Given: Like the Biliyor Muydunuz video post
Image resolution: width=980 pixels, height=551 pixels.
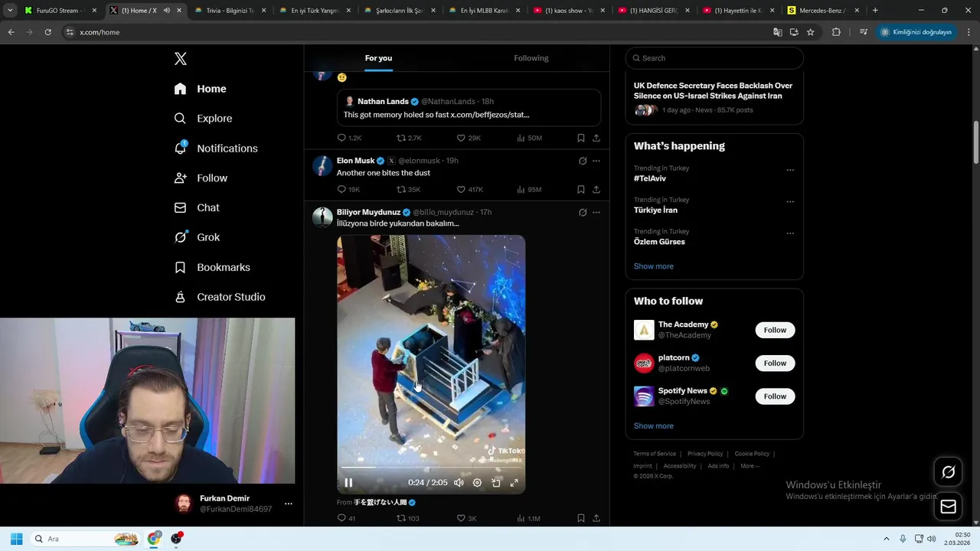Looking at the screenshot, I should coord(467,518).
